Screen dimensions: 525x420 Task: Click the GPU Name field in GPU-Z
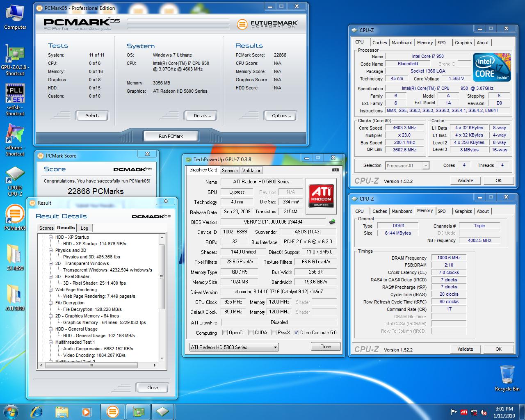(262, 182)
